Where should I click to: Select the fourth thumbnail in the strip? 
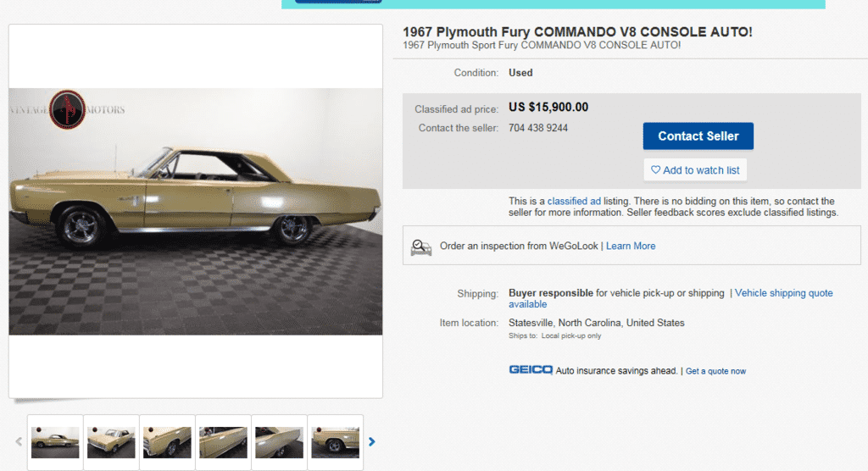(223, 441)
